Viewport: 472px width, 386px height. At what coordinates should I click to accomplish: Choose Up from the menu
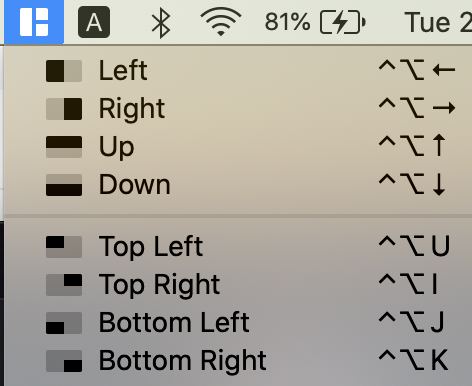[238, 147]
